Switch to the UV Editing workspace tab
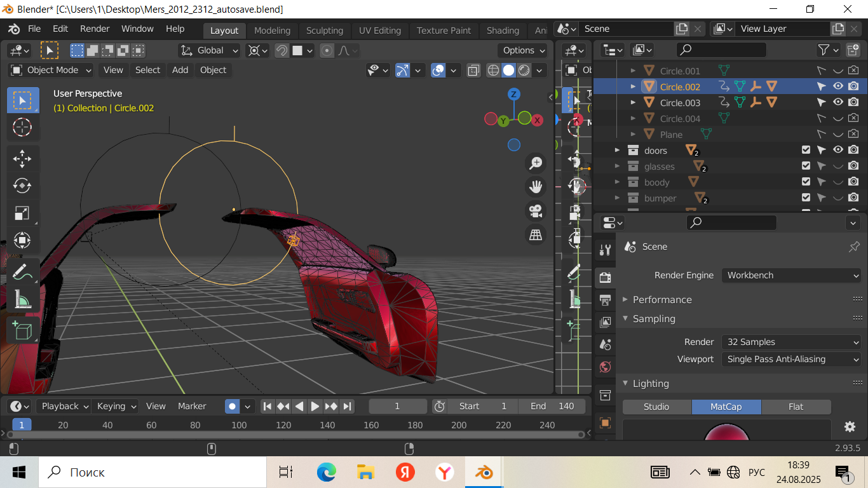 [379, 30]
